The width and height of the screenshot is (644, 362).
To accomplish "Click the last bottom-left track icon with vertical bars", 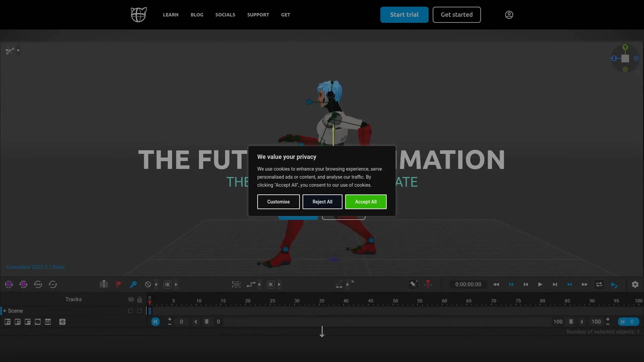I will coord(62,322).
